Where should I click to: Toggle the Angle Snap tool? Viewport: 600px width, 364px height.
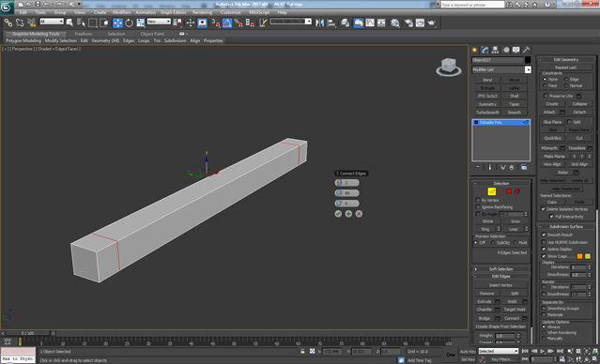point(227,23)
